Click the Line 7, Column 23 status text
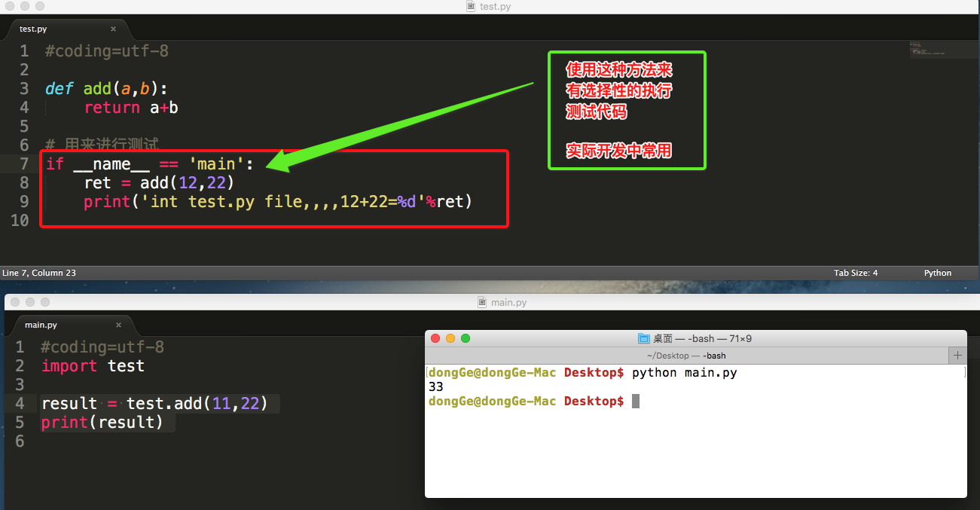Screen dimensions: 980x510 39,273
